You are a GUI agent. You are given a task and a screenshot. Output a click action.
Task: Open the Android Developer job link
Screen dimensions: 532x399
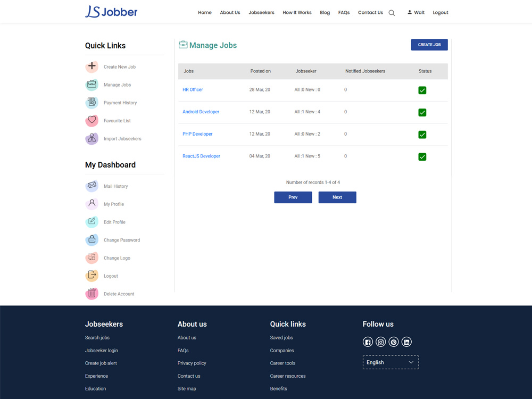tap(201, 112)
